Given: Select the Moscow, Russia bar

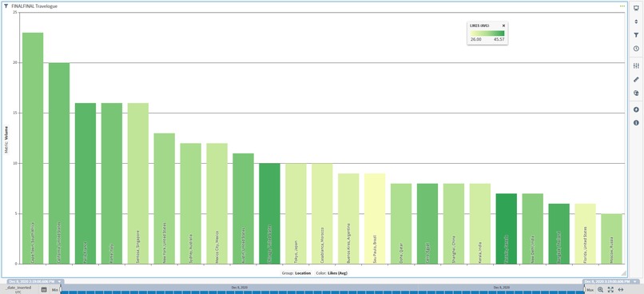Looking at the screenshot, I should tap(611, 239).
